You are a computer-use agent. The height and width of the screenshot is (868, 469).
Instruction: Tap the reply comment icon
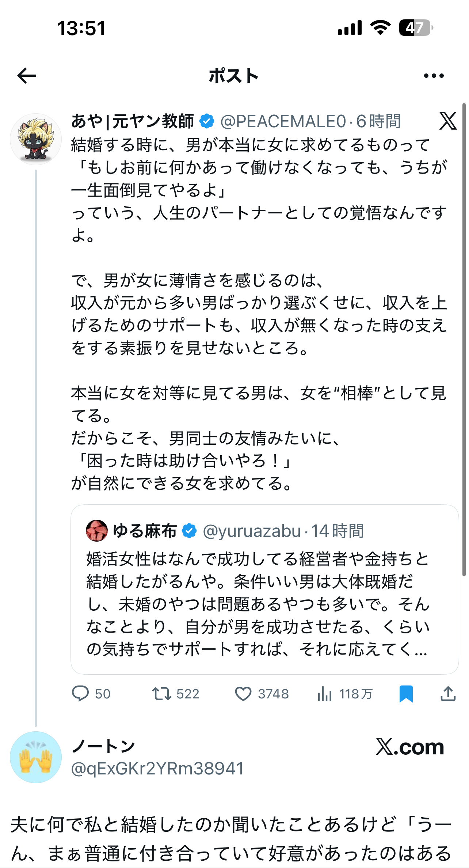tap(80, 694)
